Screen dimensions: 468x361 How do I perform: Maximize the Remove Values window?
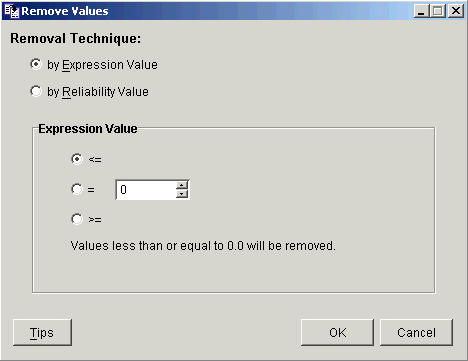point(438,11)
